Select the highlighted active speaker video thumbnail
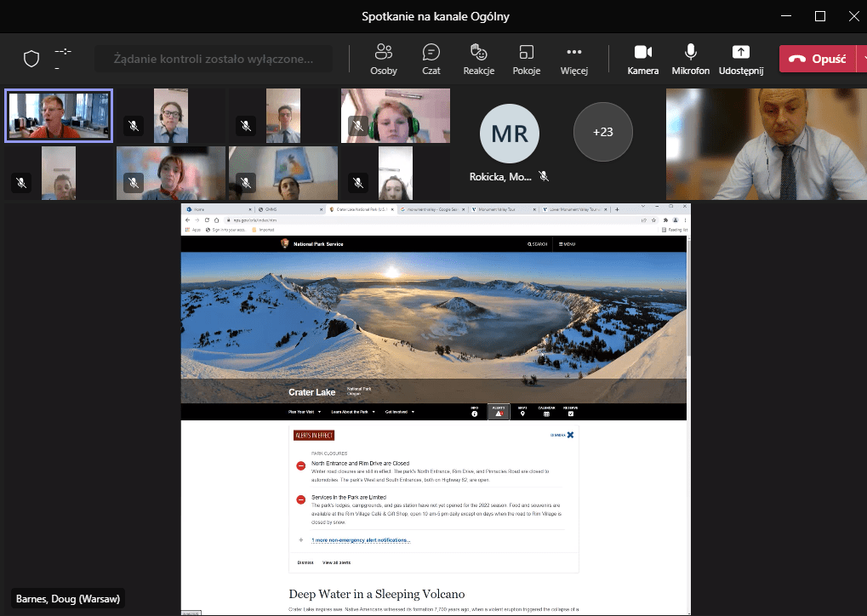 point(59,116)
